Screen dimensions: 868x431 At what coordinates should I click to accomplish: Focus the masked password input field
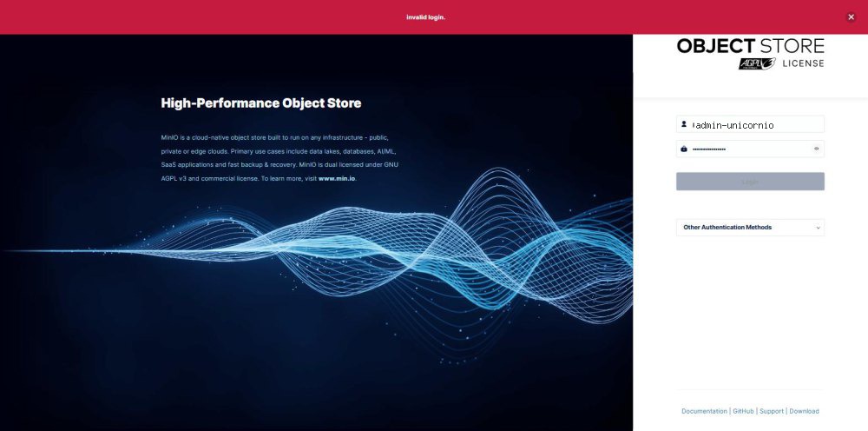pos(750,149)
